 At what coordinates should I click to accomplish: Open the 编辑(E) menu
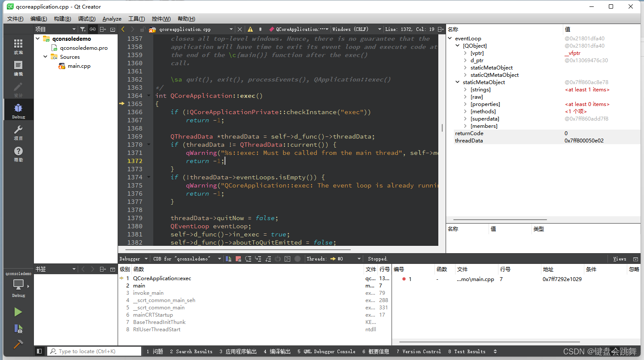click(39, 18)
